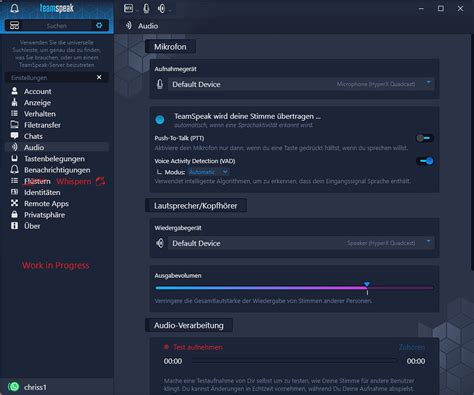This screenshot has width=474, height=395.
Task: Click the settings gear in search bar
Action: coord(99,25)
